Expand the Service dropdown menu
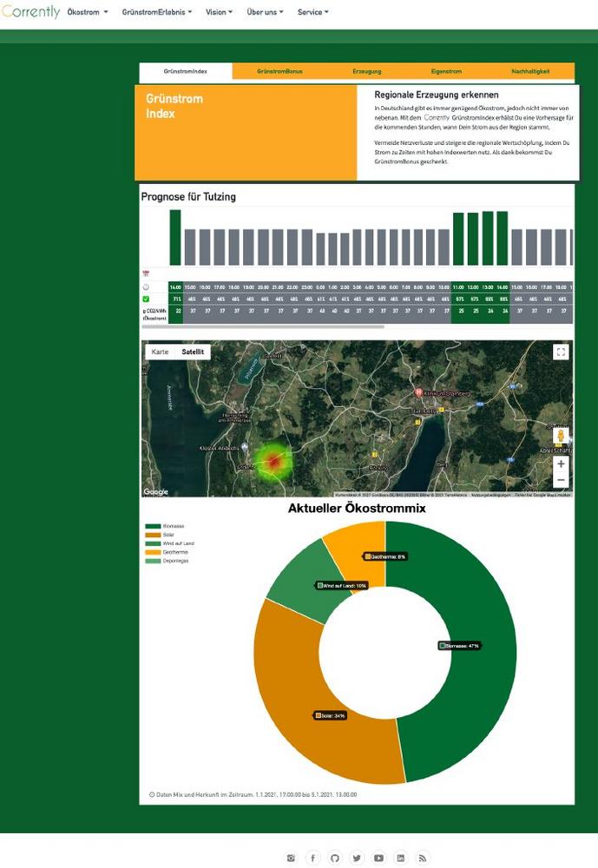 click(312, 11)
